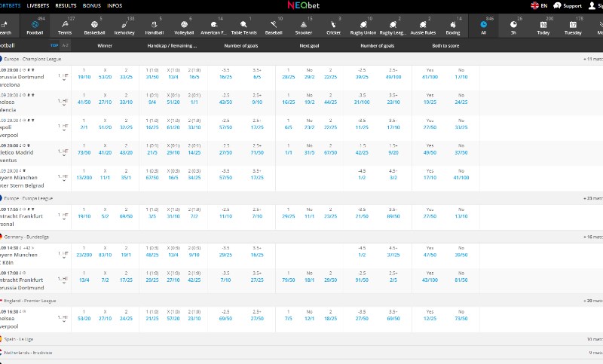Bet Valencia win at 33/10

click(126, 102)
